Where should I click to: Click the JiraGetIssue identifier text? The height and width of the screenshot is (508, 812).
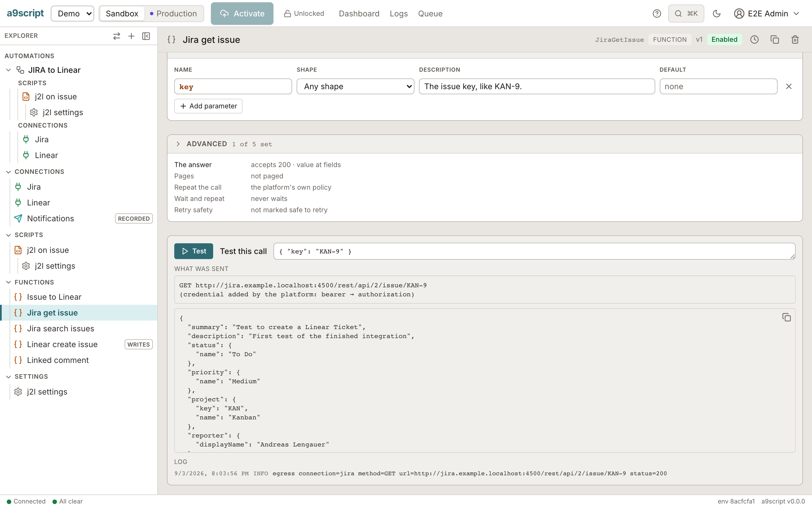[x=619, y=40]
